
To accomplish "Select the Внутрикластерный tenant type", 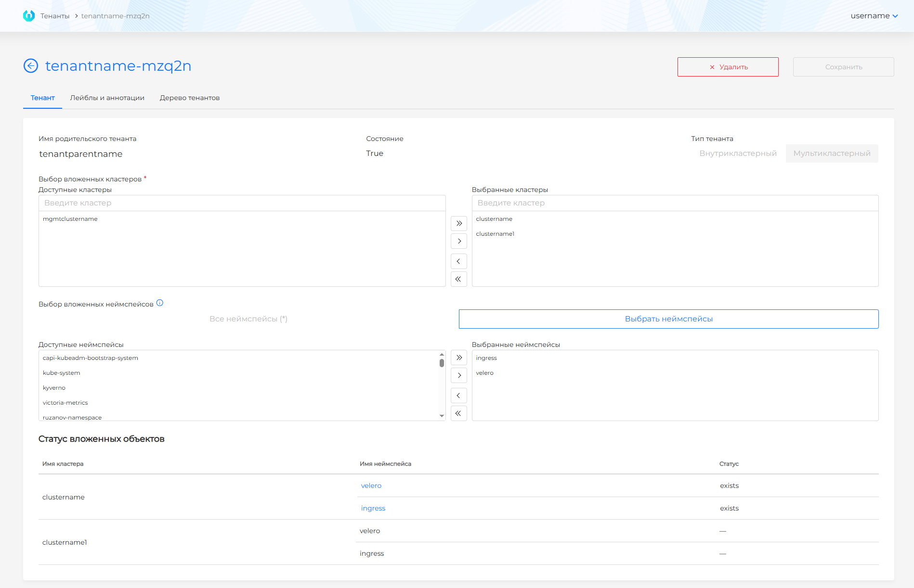I will [738, 153].
